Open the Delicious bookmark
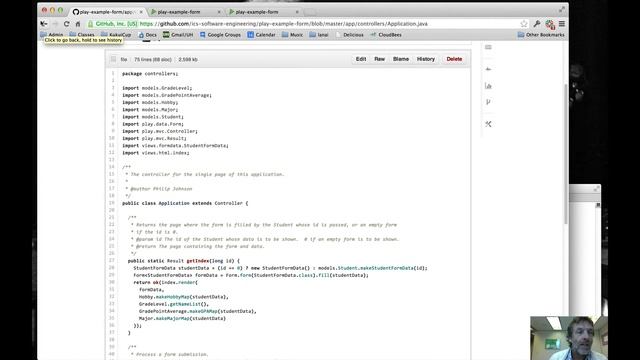The width and height of the screenshot is (640, 360). click(349, 35)
